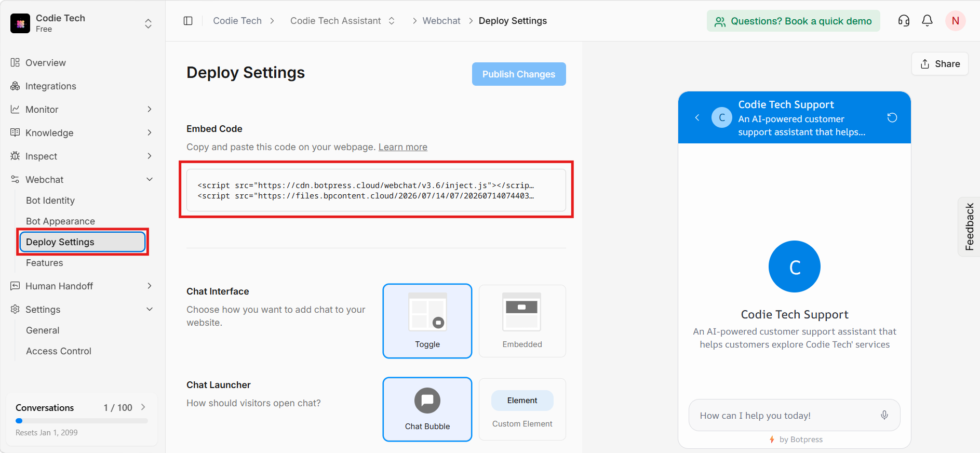The height and width of the screenshot is (453, 980).
Task: Click the How can I help you input
Action: 794,415
